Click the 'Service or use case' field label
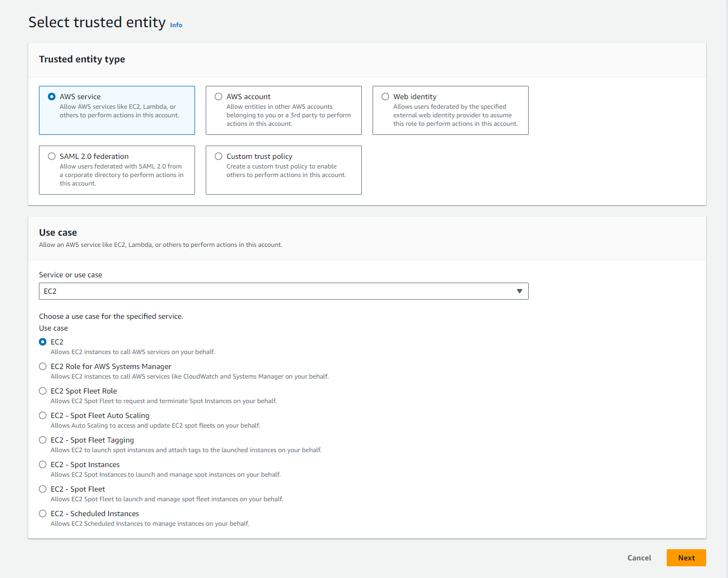The image size is (728, 578). click(x=70, y=275)
